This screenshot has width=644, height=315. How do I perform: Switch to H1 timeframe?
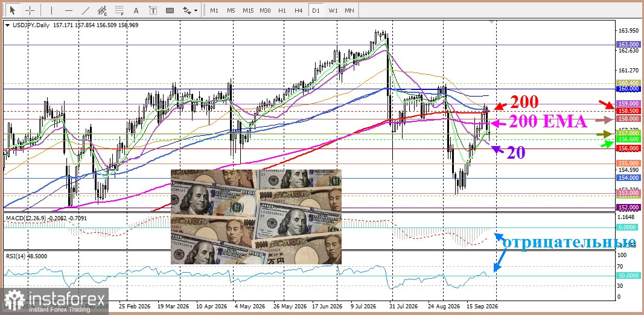282,10
